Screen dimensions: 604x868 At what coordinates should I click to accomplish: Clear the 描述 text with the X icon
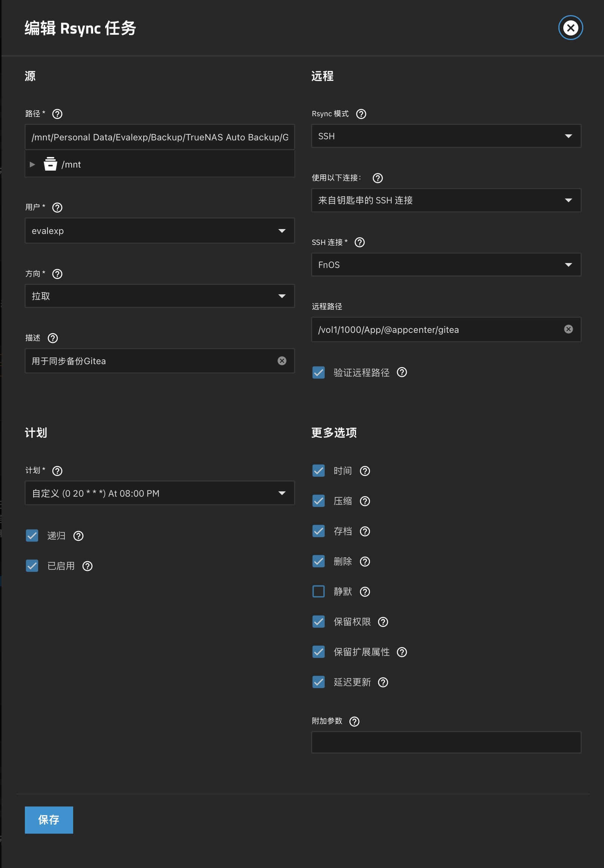point(281,361)
